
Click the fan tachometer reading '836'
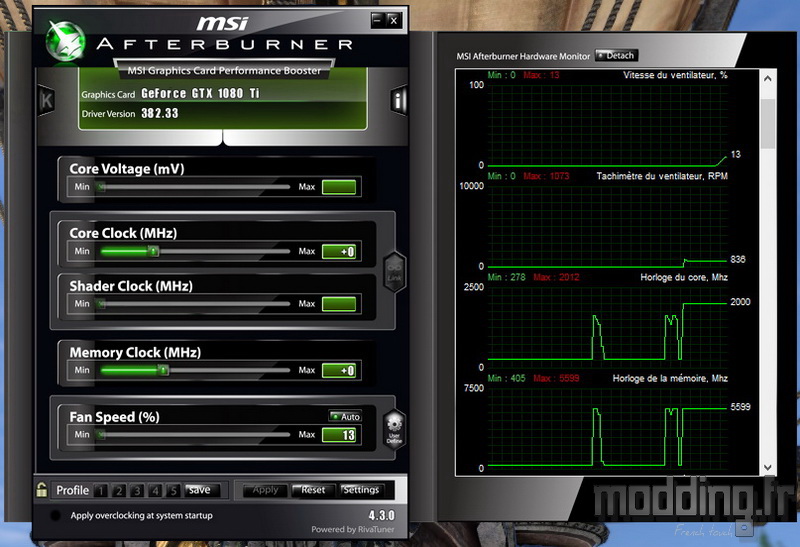(x=738, y=259)
